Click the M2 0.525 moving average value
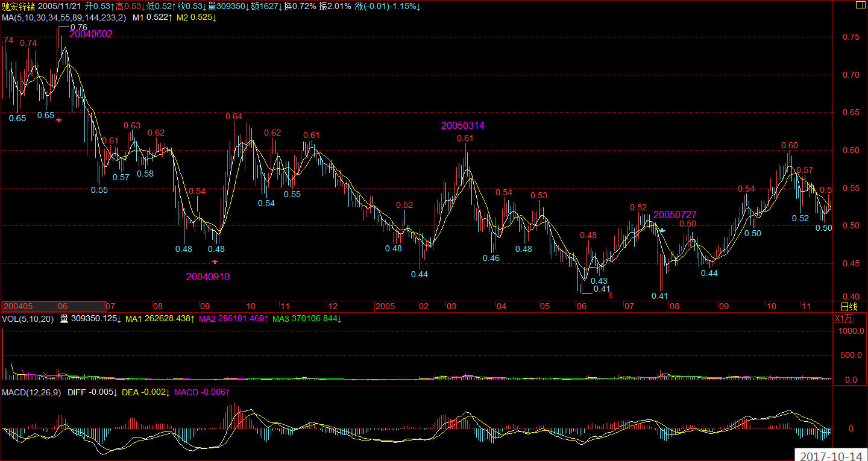 point(197,17)
